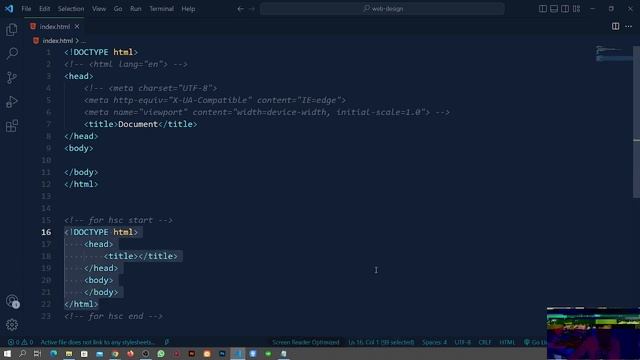This screenshot has height=360, width=640.
Task: Click the closing </html> tag on line 12
Action: point(81,184)
